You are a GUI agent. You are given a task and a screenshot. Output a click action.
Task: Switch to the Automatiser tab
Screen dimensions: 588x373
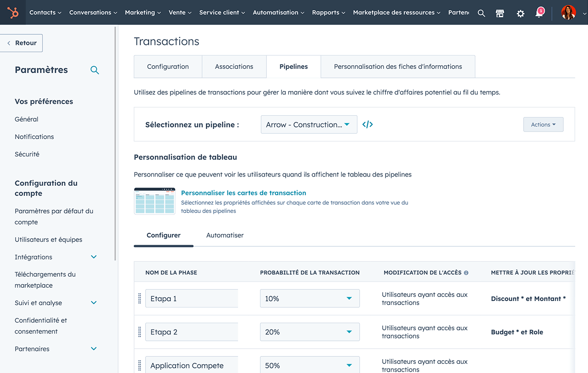point(225,235)
